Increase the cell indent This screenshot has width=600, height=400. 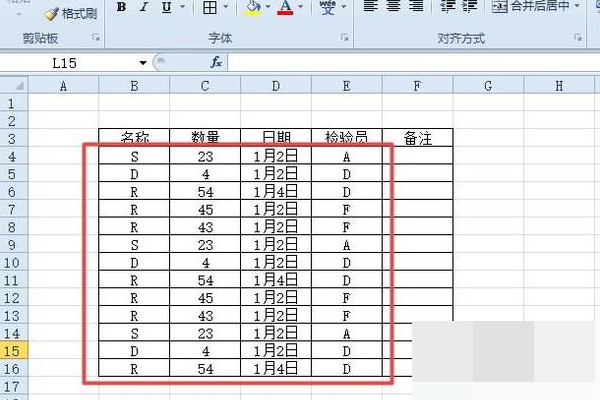tap(470, 6)
